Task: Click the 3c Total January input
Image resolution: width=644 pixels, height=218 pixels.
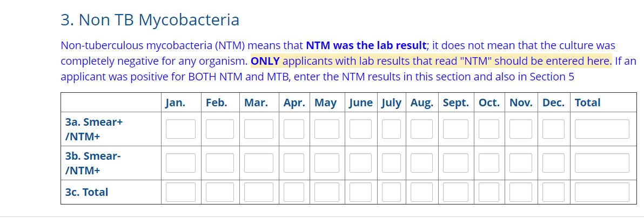Action: click(180, 192)
